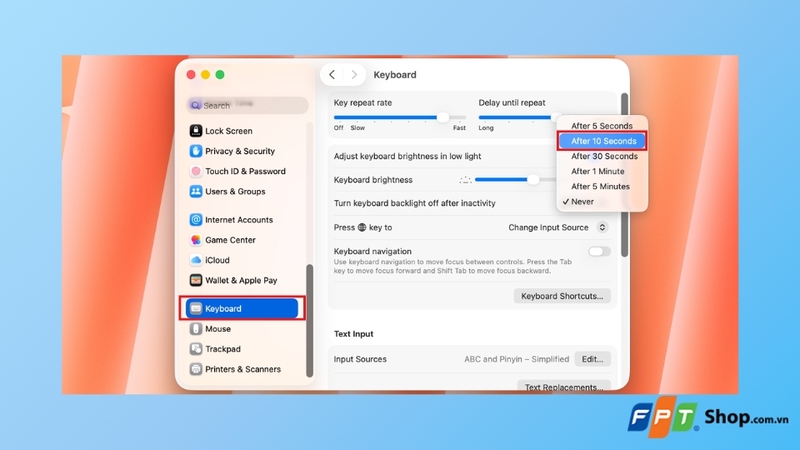800x450 pixels.
Task: Click the Trackpad icon in sidebar
Action: pos(195,349)
